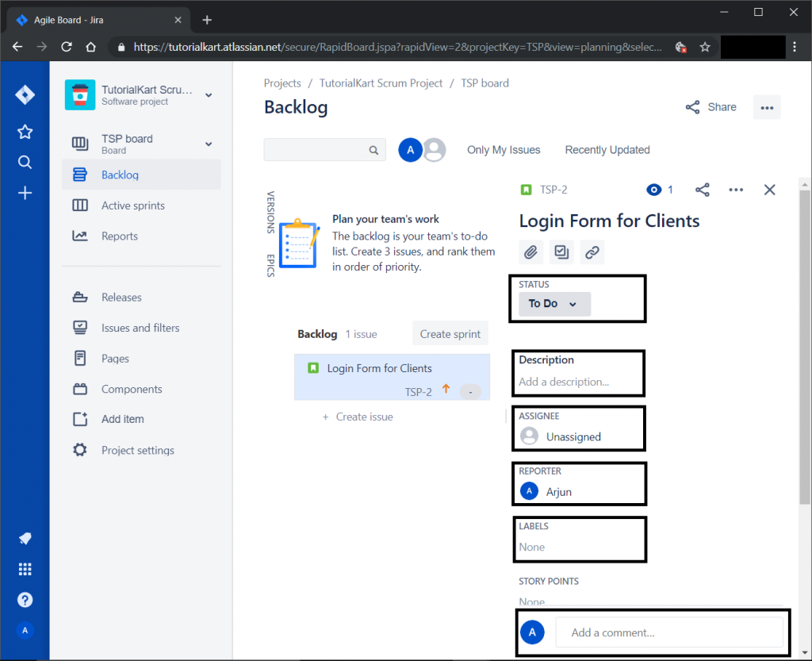Click the Add a description field
This screenshot has width=812, height=661.
[x=564, y=382]
